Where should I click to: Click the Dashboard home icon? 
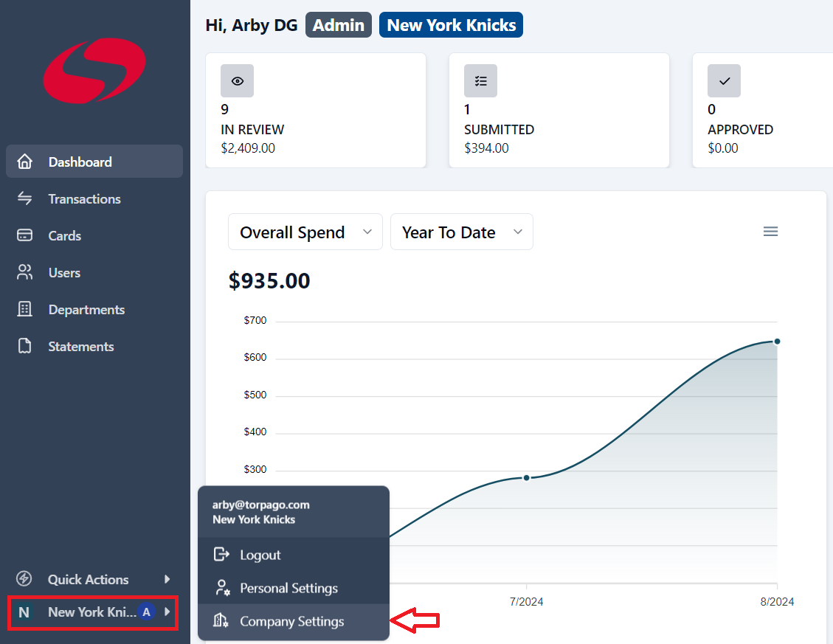pyautogui.click(x=24, y=162)
